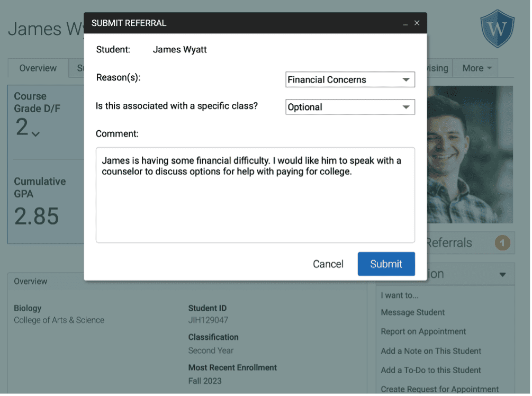532x396 pixels.
Task: Click the W shield logo
Action: pyautogui.click(x=497, y=29)
